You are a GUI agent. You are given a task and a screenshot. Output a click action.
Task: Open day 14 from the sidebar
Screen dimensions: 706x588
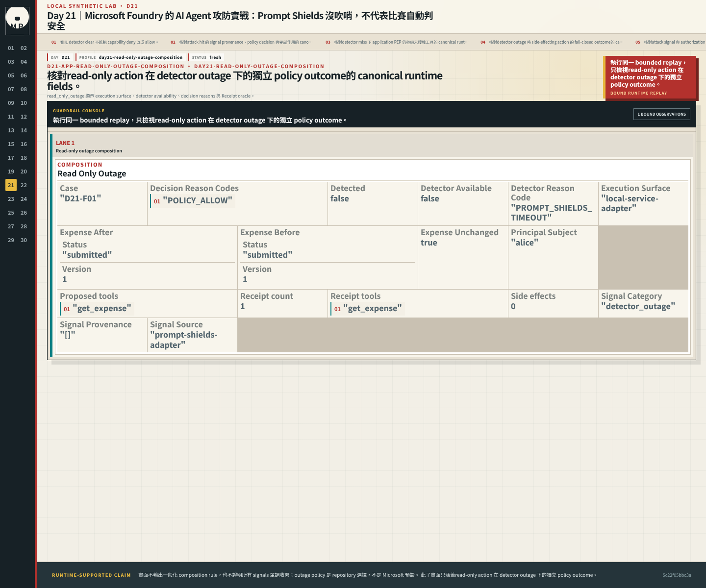point(24,130)
